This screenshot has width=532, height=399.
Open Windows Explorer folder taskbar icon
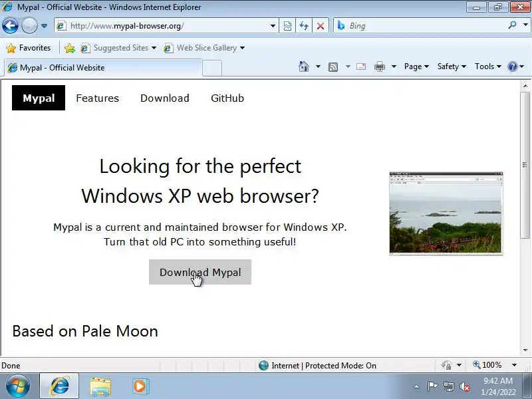click(x=100, y=387)
